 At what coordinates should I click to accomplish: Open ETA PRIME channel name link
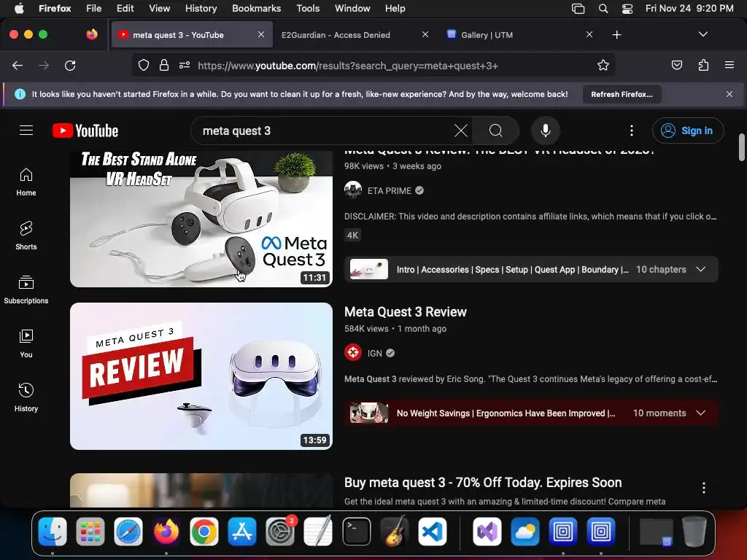click(x=390, y=190)
